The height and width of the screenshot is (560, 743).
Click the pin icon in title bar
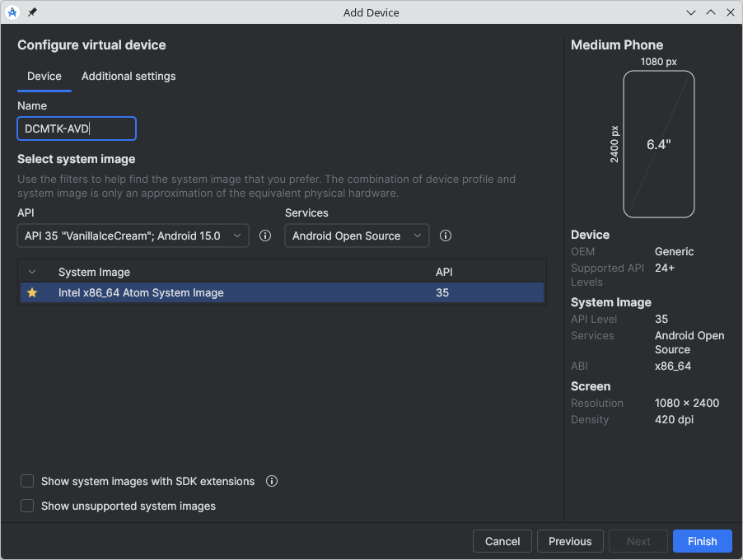pos(32,12)
